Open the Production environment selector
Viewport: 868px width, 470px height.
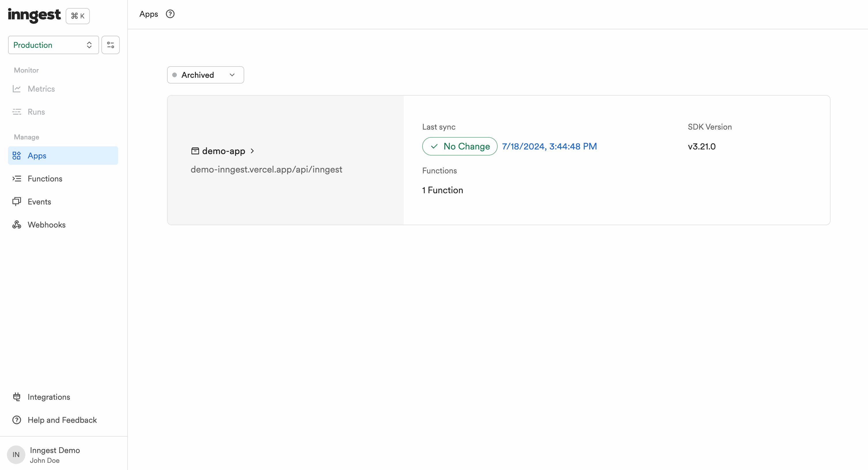(x=53, y=45)
